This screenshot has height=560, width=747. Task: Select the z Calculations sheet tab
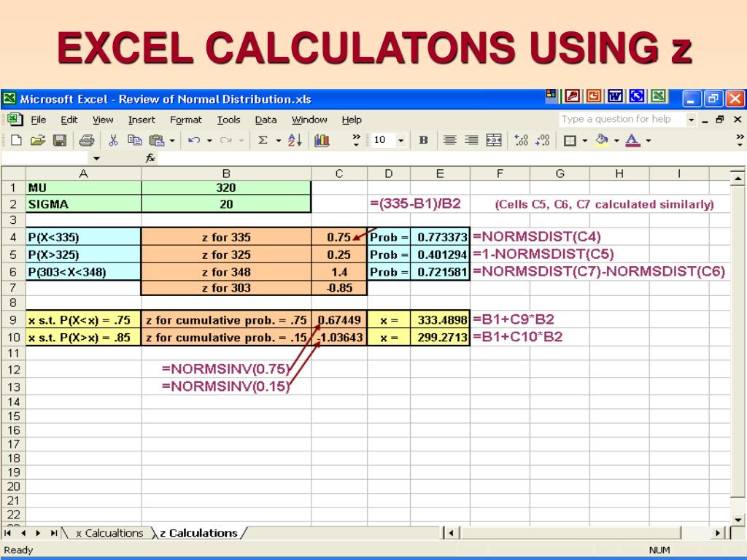pyautogui.click(x=198, y=533)
